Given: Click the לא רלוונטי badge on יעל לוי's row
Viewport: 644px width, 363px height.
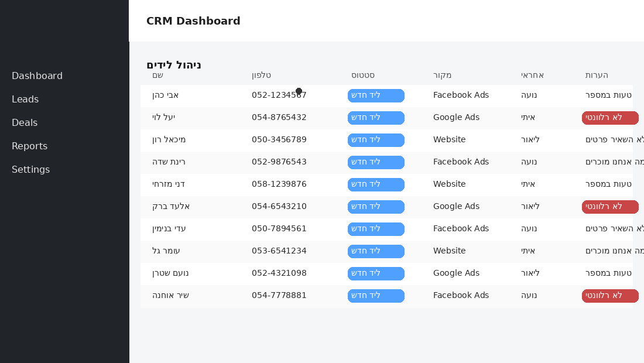Looking at the screenshot, I should coord(610,118).
